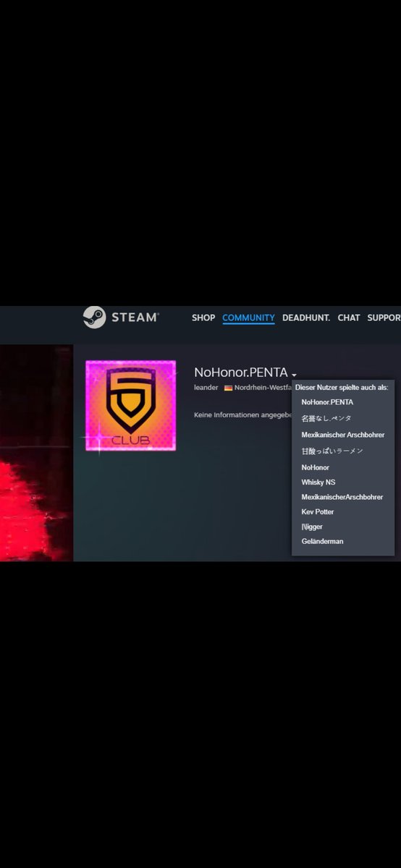Image resolution: width=401 pixels, height=868 pixels.
Task: Click the Nordrhein-Westfalen location text
Action: (263, 388)
